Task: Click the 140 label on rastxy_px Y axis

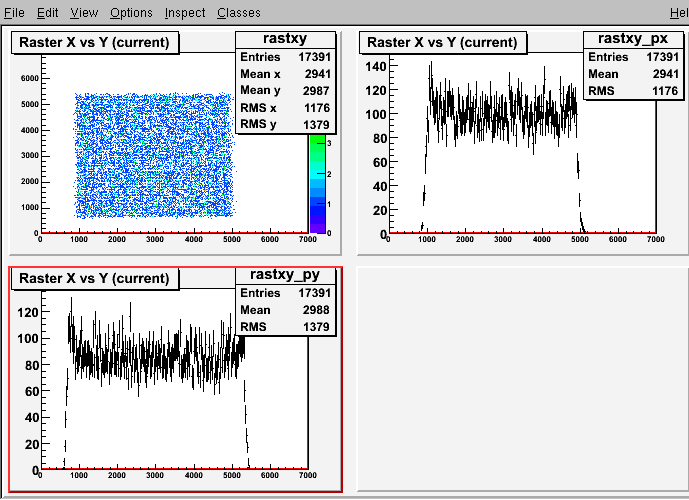Action: pos(376,67)
